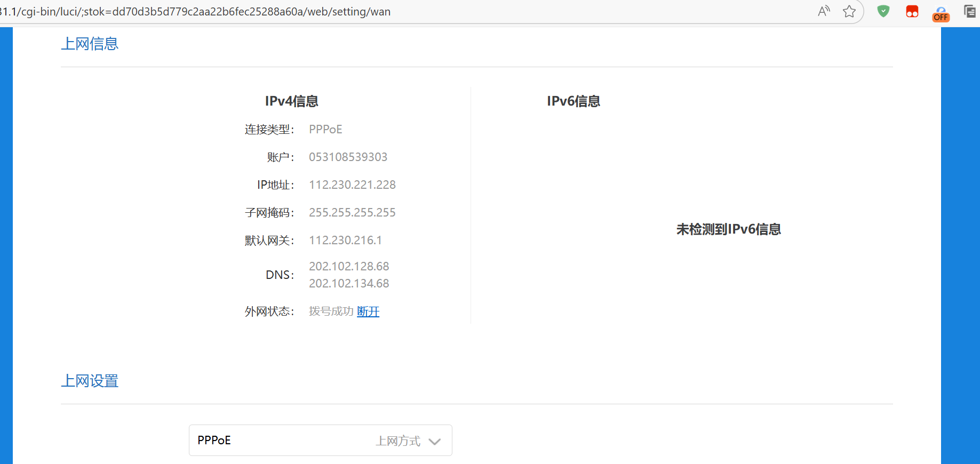
Task: Click the IP address 112.230.221.228
Action: pos(353,185)
